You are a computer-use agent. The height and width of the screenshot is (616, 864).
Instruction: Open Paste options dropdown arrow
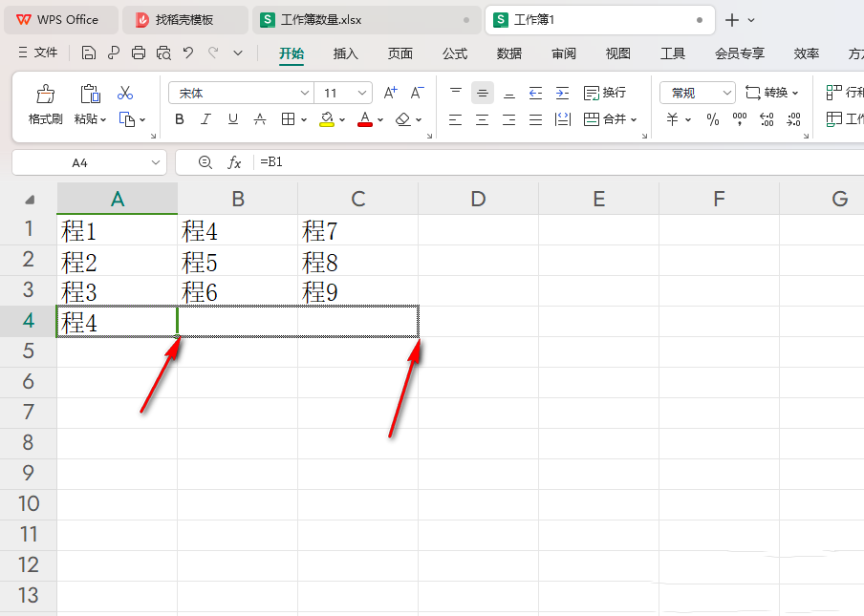[x=103, y=119]
